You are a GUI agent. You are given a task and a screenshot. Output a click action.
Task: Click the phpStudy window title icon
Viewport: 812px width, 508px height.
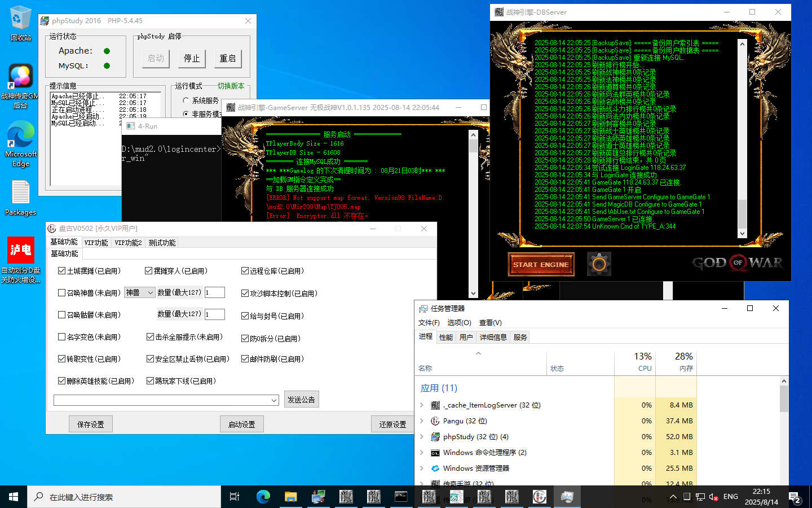point(45,21)
